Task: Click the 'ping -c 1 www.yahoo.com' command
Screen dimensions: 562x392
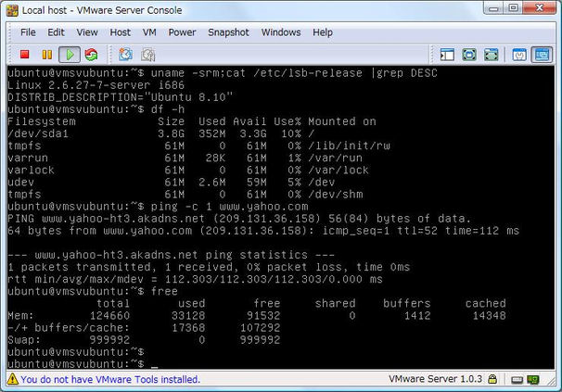Action: 229,207
